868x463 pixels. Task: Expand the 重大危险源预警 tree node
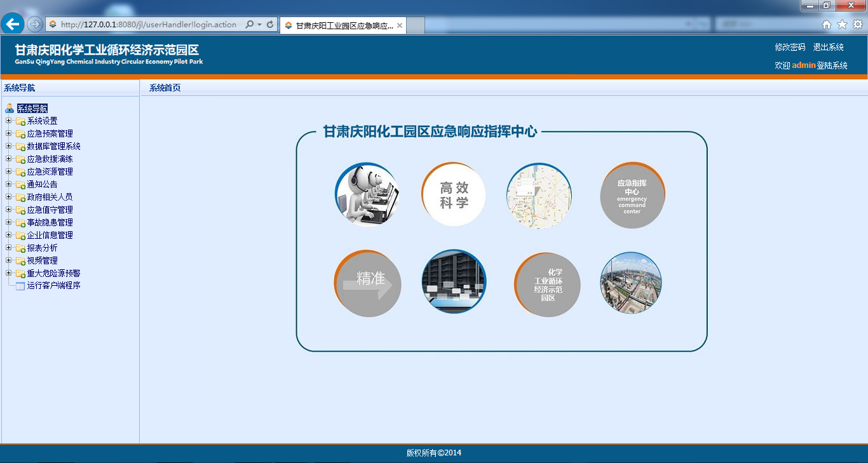point(8,273)
